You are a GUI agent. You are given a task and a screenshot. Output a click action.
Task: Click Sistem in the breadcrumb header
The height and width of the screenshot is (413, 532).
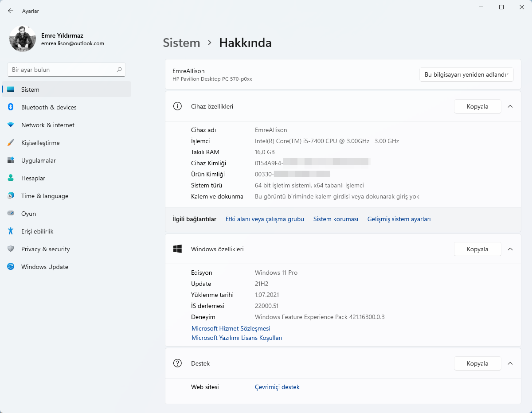(x=181, y=43)
